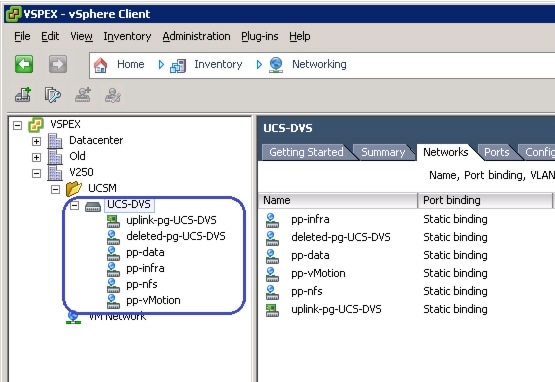Click the Home house icon
The height and width of the screenshot is (382, 555).
click(x=101, y=65)
